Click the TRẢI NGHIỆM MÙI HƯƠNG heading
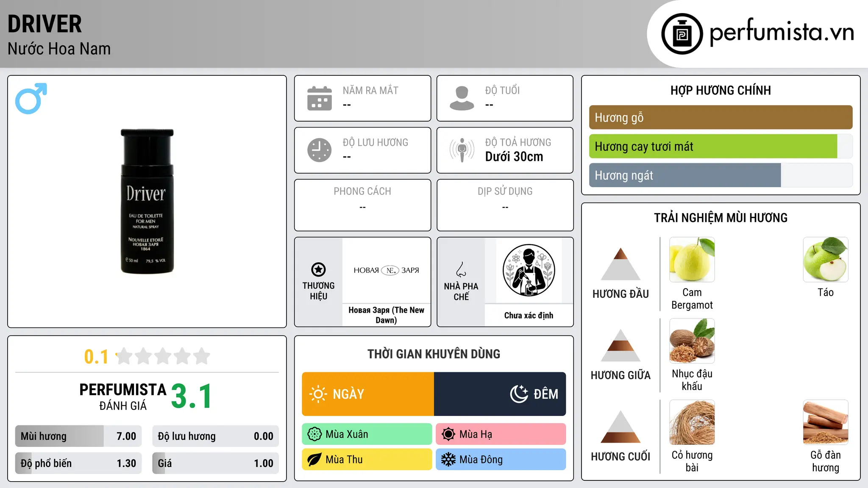 (721, 218)
